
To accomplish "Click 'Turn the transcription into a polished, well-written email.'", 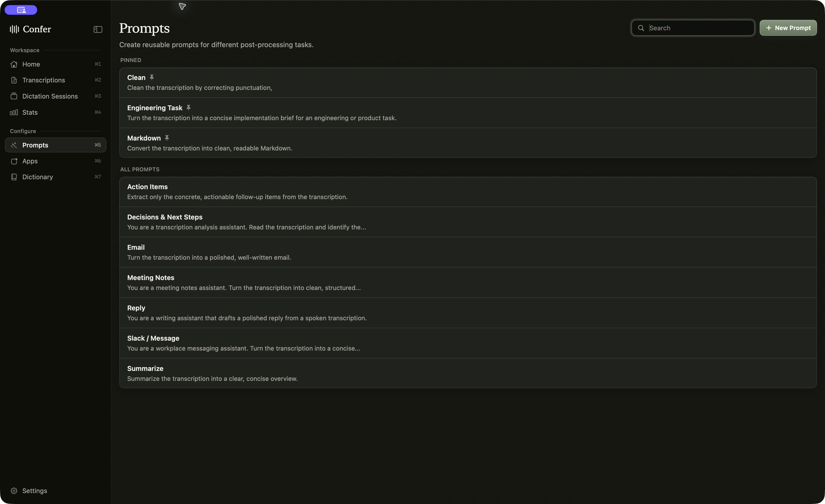I will tap(209, 257).
